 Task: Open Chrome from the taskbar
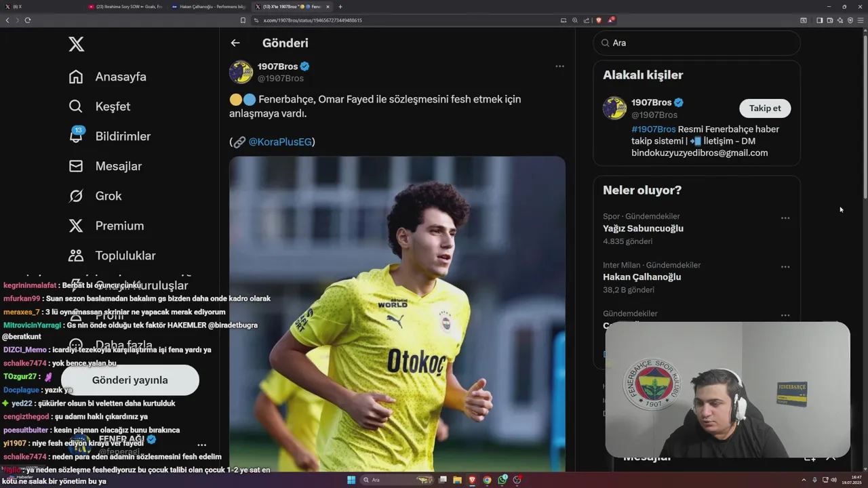pyautogui.click(x=487, y=480)
